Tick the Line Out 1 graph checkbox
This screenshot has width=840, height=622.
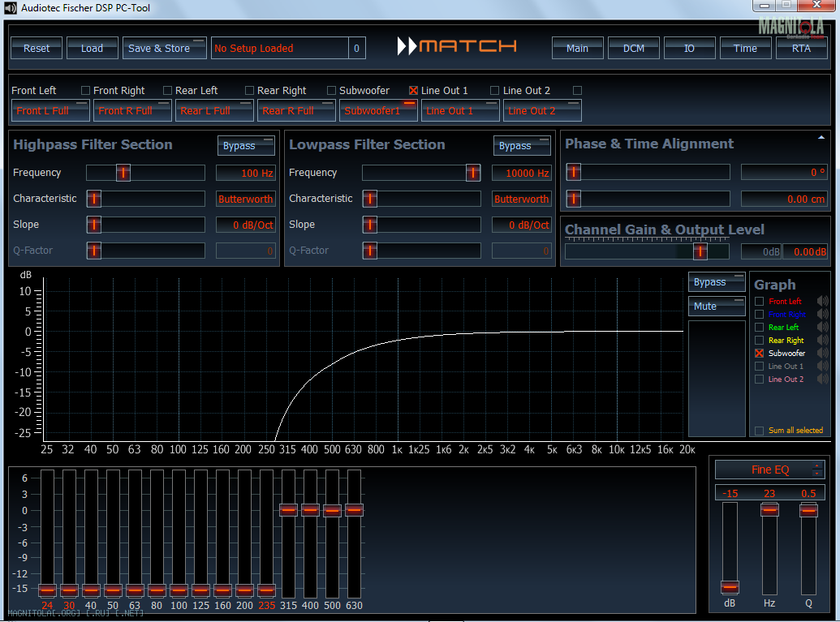click(759, 366)
